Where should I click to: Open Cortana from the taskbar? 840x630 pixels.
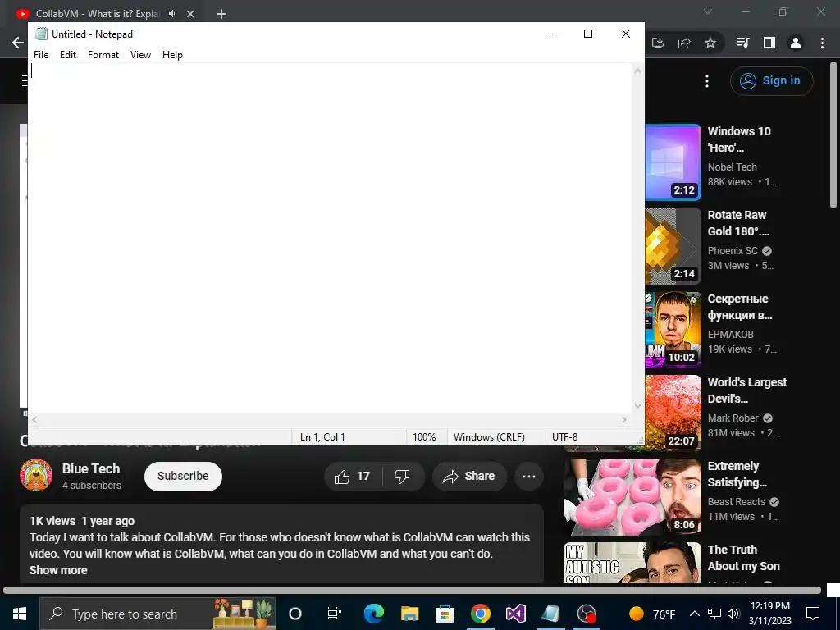point(295,614)
